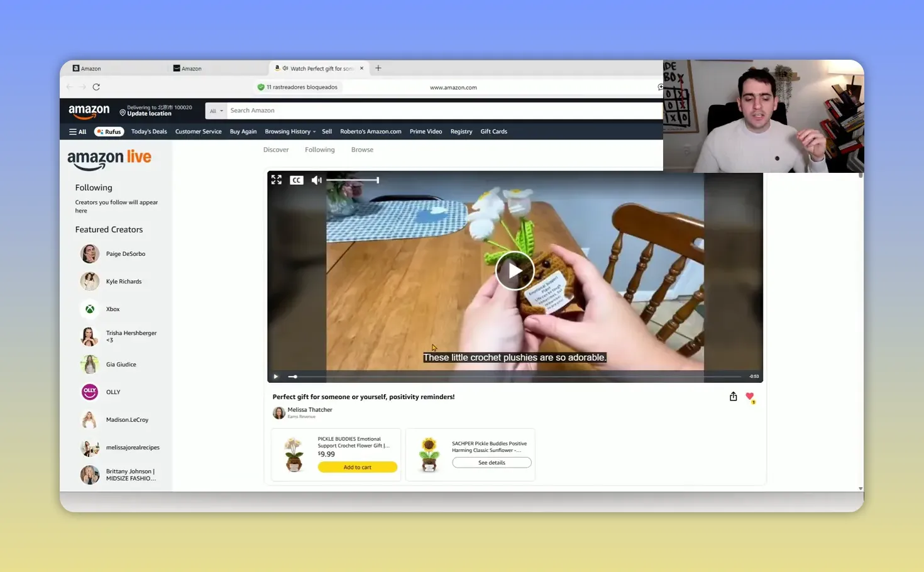924x572 pixels.
Task: Open SACHPER sunflower product thumbnail
Action: point(429,454)
